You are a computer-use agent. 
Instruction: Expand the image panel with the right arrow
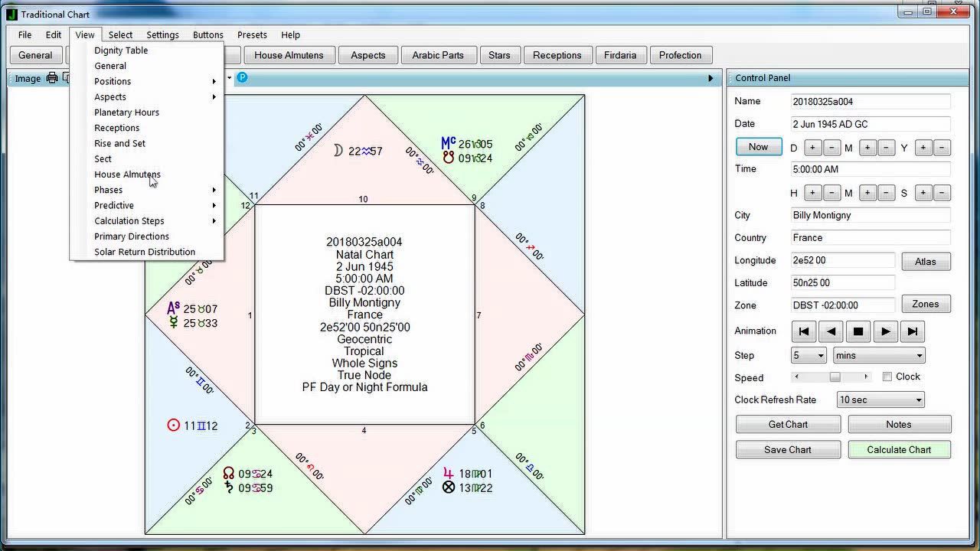[x=710, y=78]
